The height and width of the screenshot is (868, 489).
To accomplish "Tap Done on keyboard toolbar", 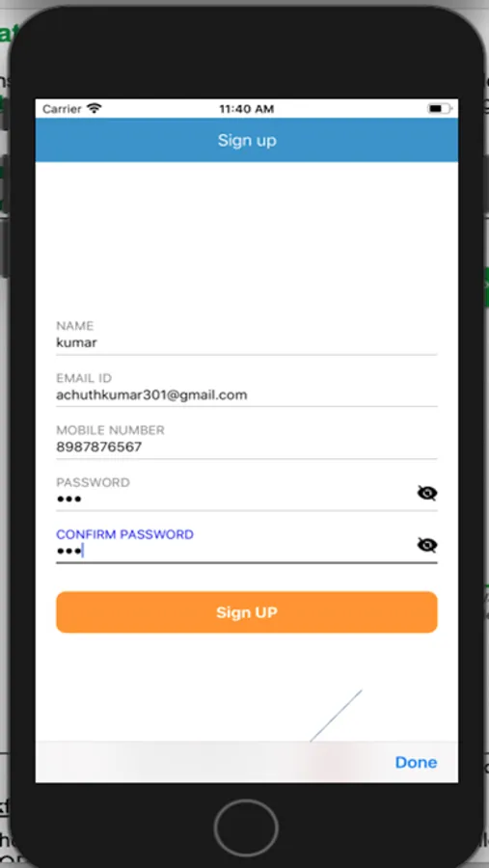I will pyautogui.click(x=416, y=762).
